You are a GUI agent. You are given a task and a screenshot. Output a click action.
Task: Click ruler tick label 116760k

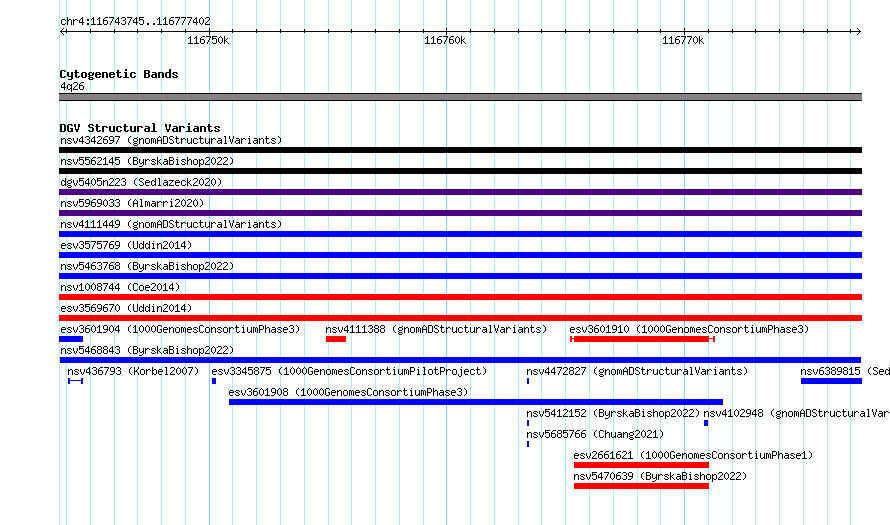point(445,40)
